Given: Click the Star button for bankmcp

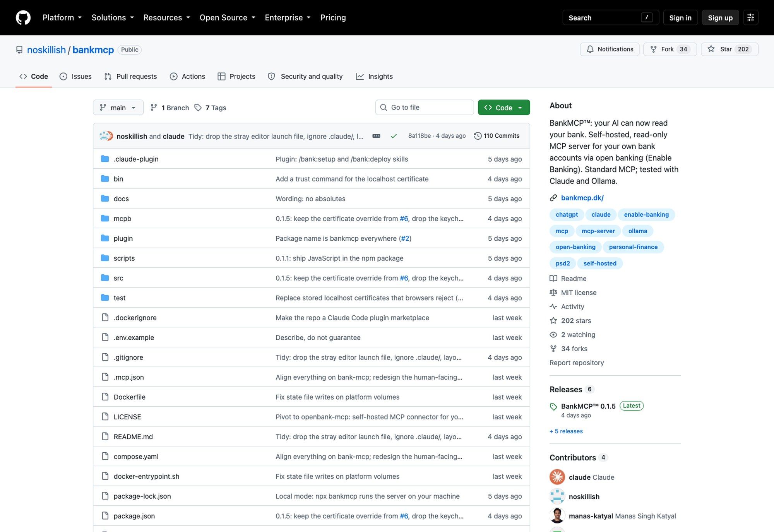Looking at the screenshot, I should tap(729, 49).
